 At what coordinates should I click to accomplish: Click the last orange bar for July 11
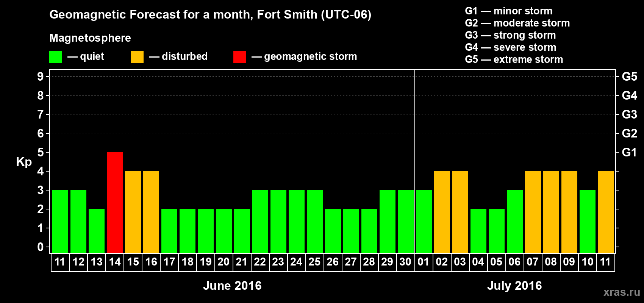click(x=606, y=212)
